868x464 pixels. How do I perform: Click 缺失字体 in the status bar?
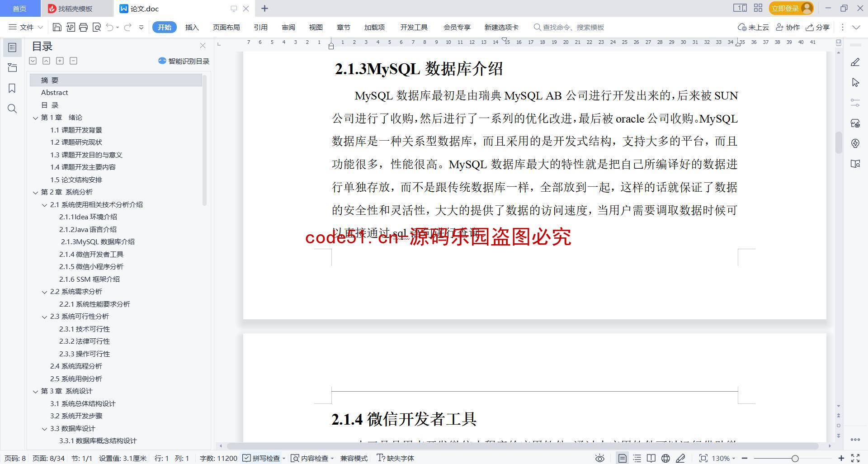(x=395, y=458)
